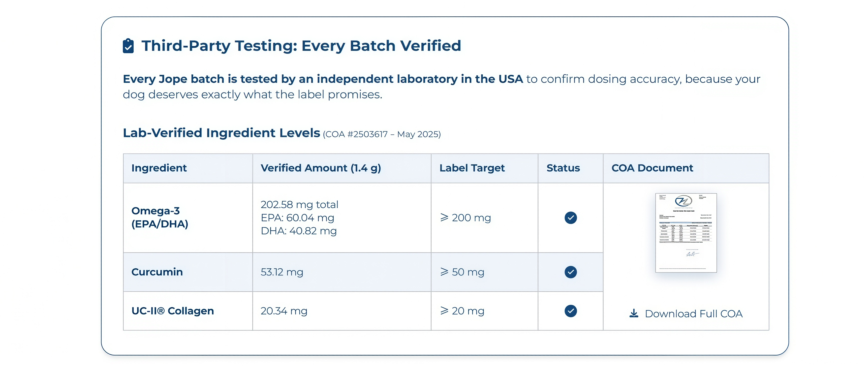868x372 pixels.
Task: Click the 53.12 mg verified amount
Action: (x=282, y=272)
